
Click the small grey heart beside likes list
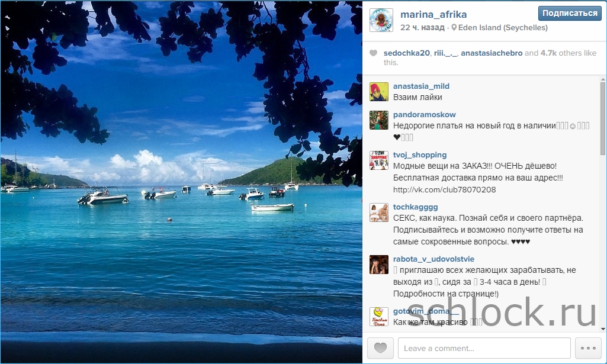point(373,53)
